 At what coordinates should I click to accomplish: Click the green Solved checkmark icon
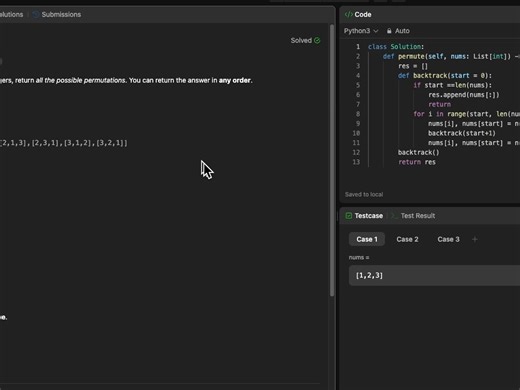point(317,40)
